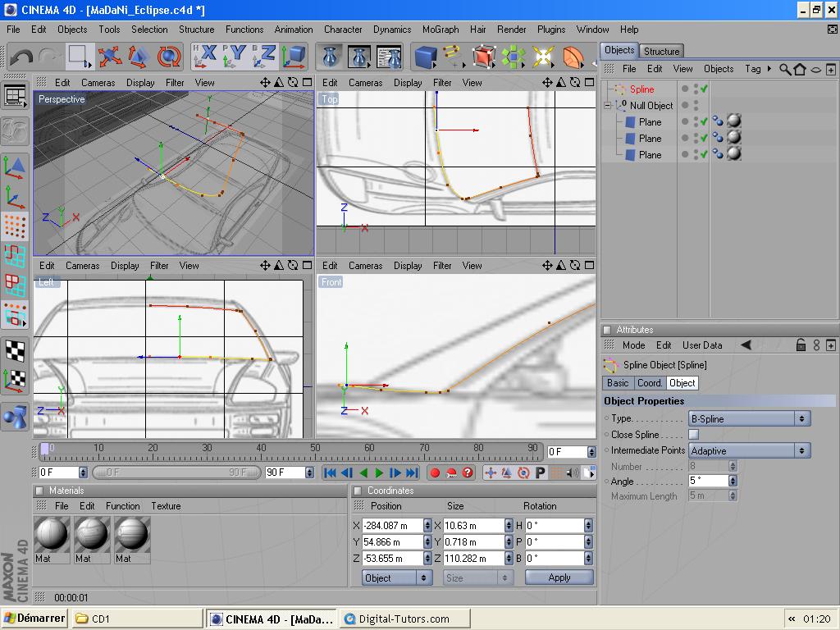Viewport: 840px width, 630px height.
Task: Toggle the green enable check for Spline
Action: [x=704, y=89]
